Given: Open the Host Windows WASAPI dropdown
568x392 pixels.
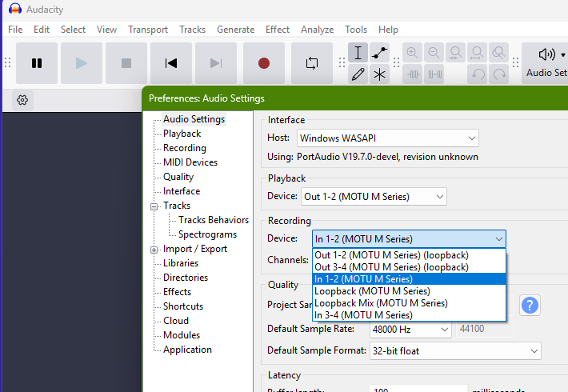Looking at the screenshot, I should (388, 138).
